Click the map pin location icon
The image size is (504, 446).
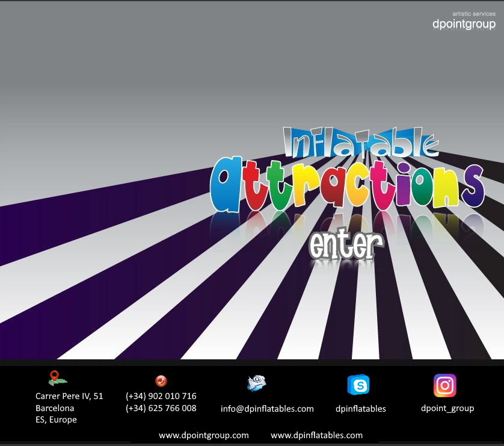click(57, 379)
